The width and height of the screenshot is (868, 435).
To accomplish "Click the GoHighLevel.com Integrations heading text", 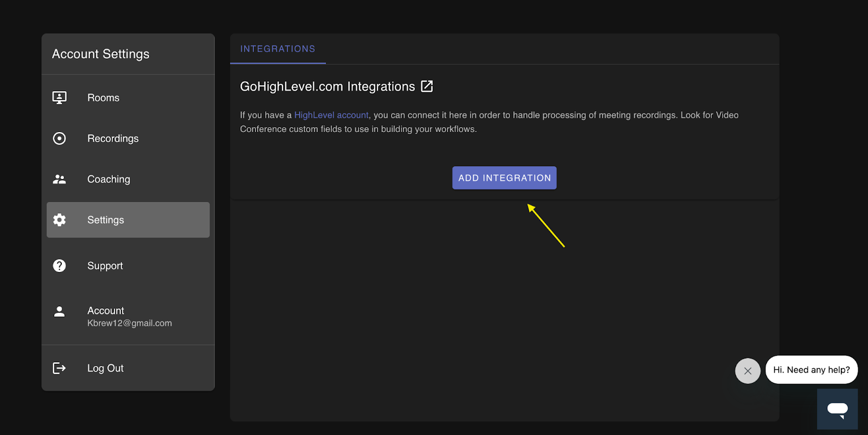I will click(328, 86).
